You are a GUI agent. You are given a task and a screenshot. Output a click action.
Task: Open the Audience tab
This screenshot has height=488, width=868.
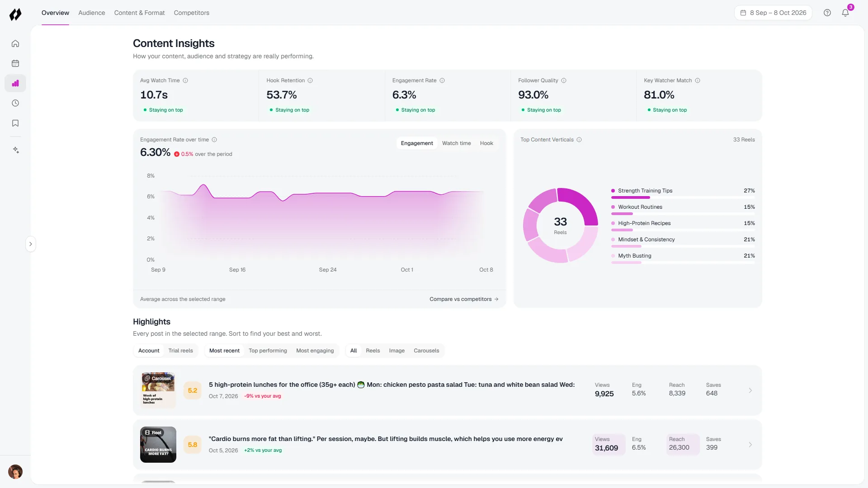92,13
